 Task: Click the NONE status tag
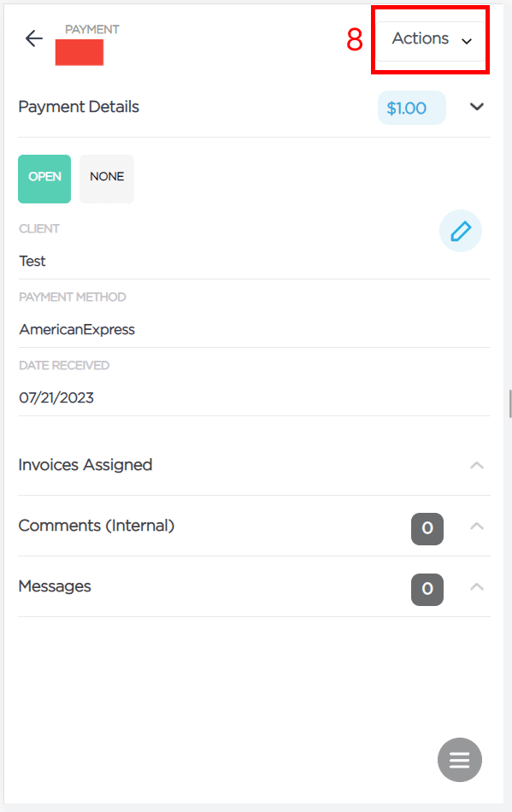(107, 179)
